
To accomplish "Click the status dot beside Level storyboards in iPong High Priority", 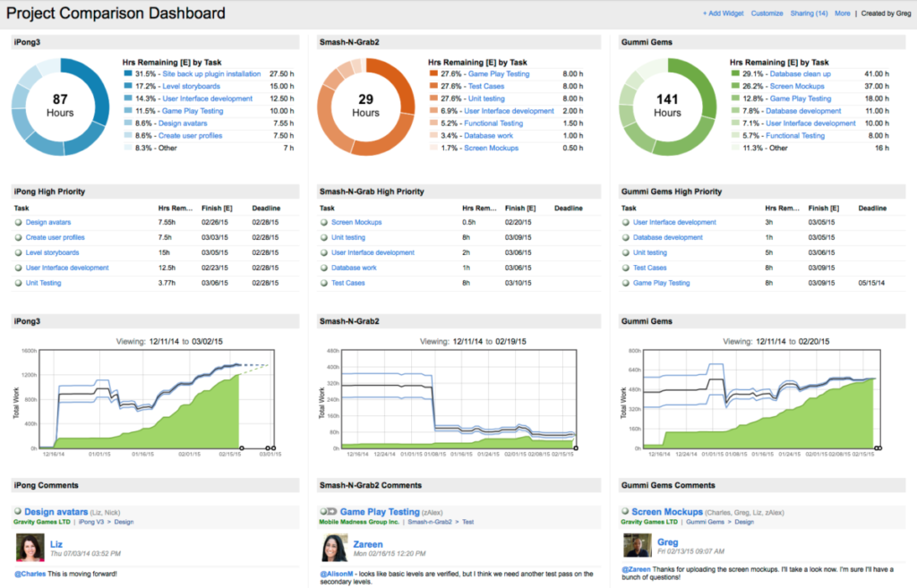I will pyautogui.click(x=18, y=252).
